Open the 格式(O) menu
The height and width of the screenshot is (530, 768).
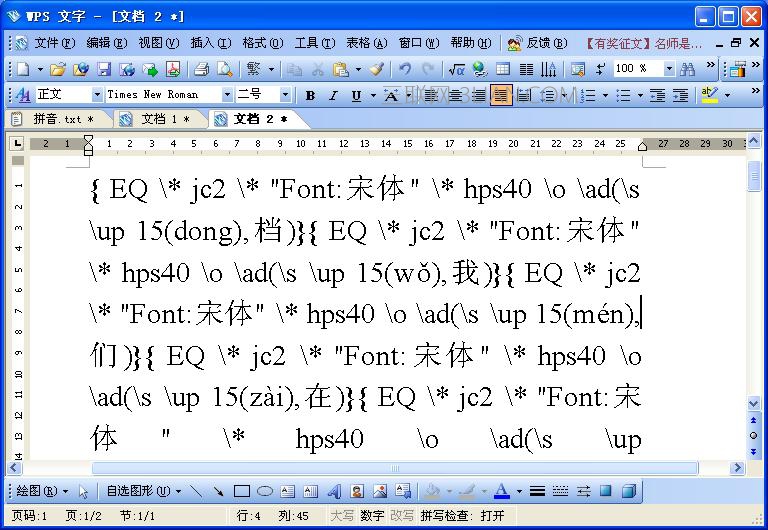(x=263, y=43)
